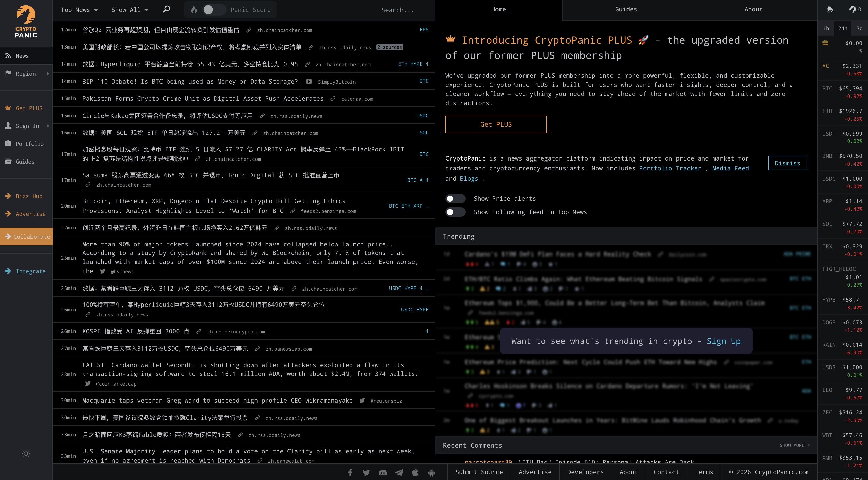Screen dimensions: 868x480
Task: Click the gold portfolio briefcase icon
Action: 825,43
